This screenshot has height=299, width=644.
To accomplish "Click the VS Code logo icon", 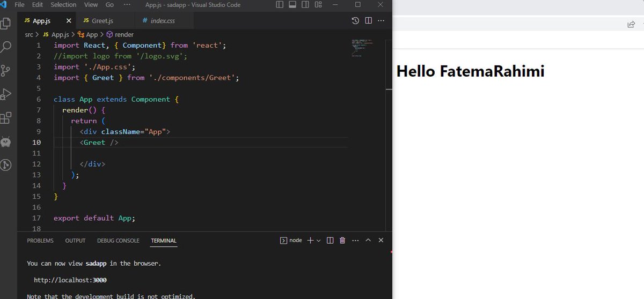I will pyautogui.click(x=4, y=4).
